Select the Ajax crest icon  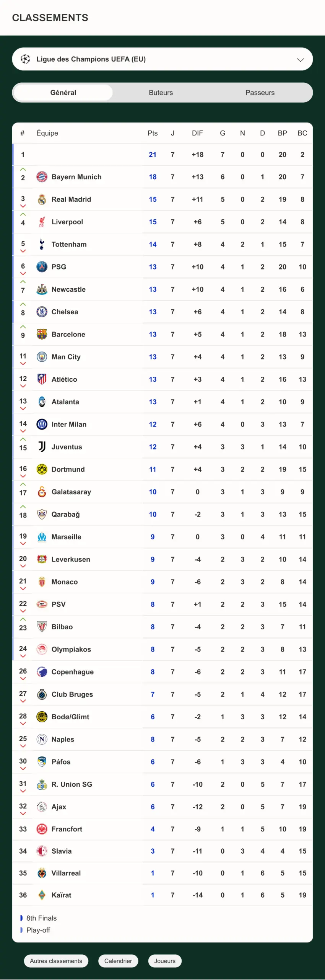(x=42, y=807)
